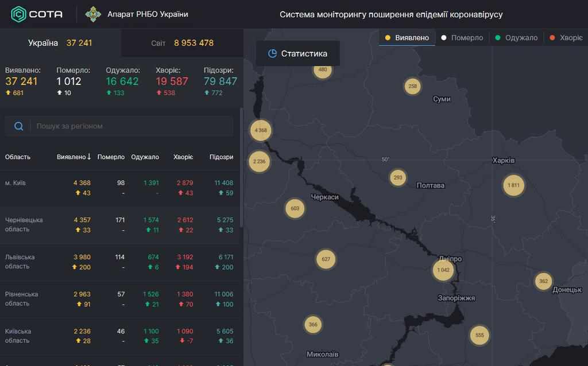Viewport: 588px width, 366px height.
Task: Expand the Львівська область row
Action: 20,262
